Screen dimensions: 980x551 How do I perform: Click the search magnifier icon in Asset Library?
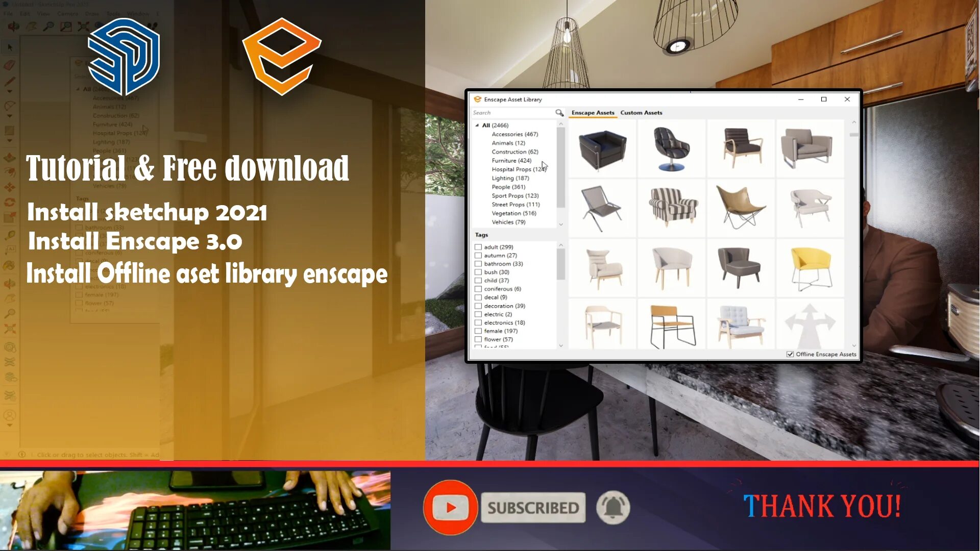click(x=559, y=113)
